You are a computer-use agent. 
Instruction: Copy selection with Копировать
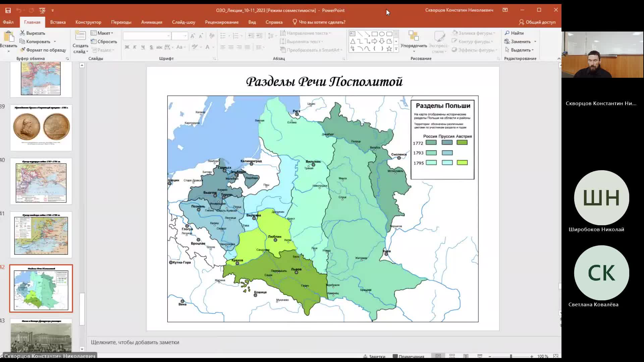[35, 42]
